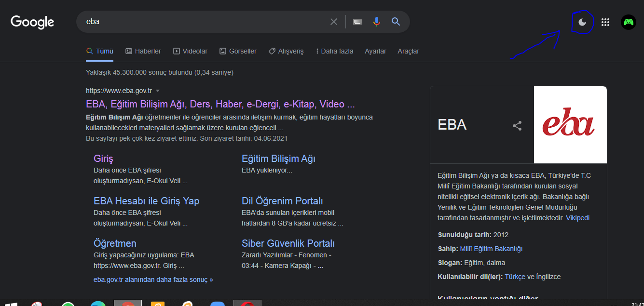
Task: Expand the arrow next to https://www.eba.gov.tr
Action: 158,91
